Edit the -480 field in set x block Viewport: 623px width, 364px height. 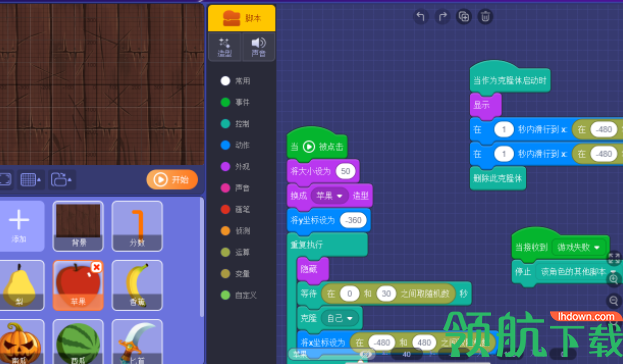(x=382, y=343)
